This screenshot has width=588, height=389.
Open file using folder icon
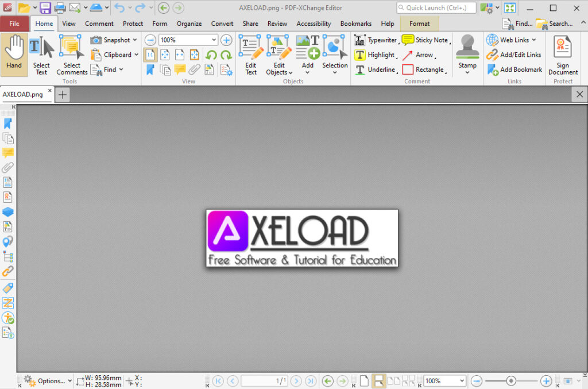[24, 7]
